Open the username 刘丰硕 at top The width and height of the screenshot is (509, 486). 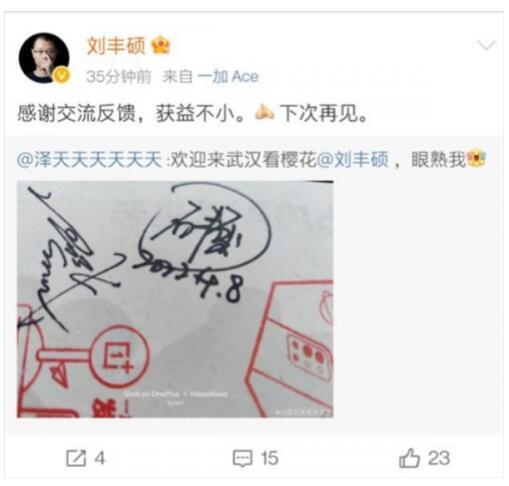(116, 46)
